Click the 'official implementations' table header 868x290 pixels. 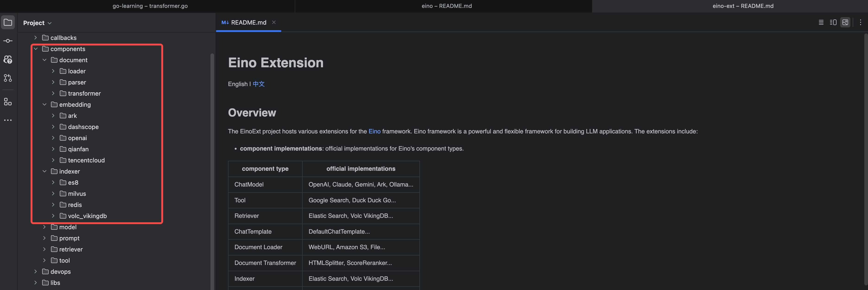pos(361,169)
